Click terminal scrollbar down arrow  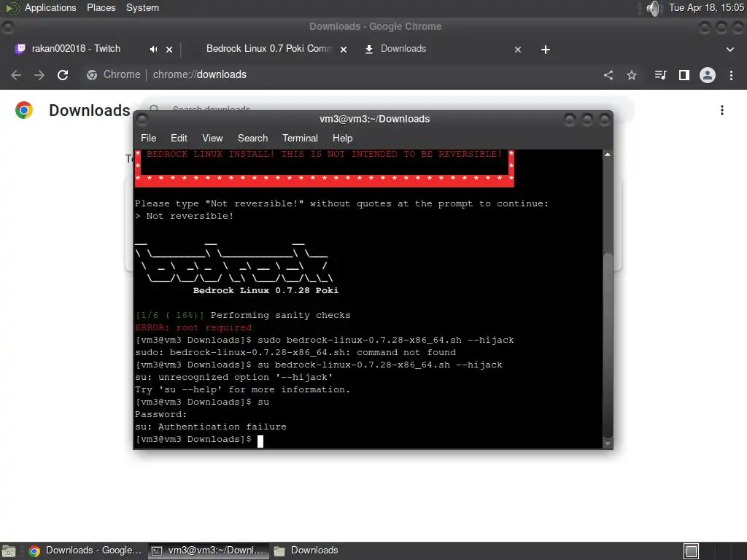click(608, 443)
